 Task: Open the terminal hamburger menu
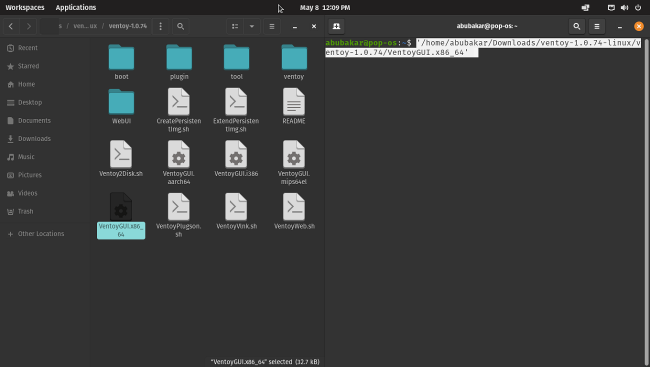pos(597,26)
